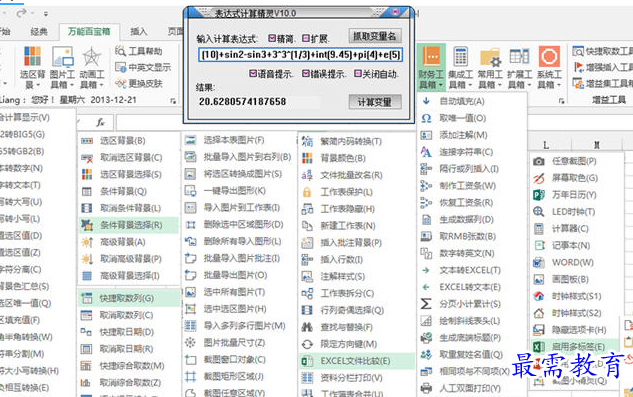This screenshot has width=633, height=397.
Task: Switch to the 插入 ribbon tab
Action: (x=139, y=32)
